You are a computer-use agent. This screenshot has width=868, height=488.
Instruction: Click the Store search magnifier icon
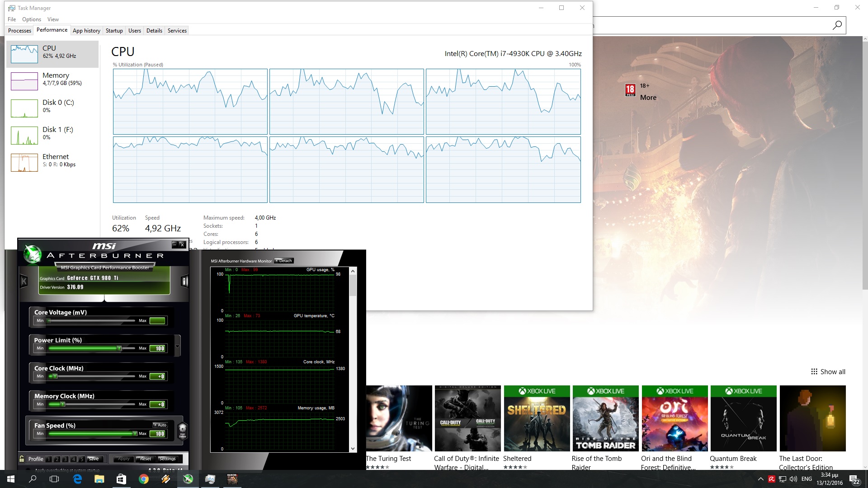(x=837, y=25)
